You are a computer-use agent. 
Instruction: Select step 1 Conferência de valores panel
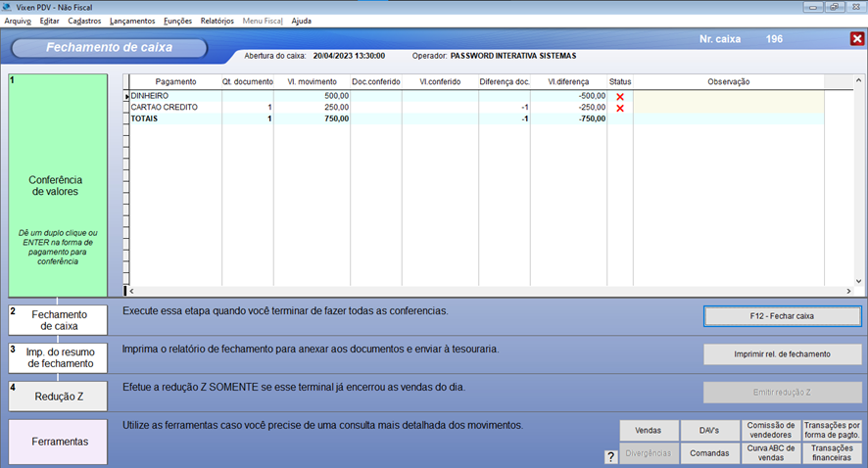click(x=58, y=185)
